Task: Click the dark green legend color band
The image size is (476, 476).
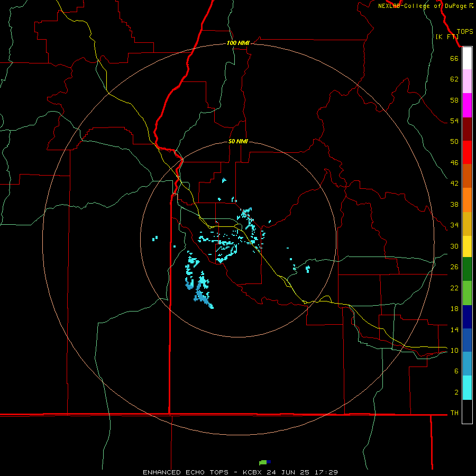Action: 467,269
